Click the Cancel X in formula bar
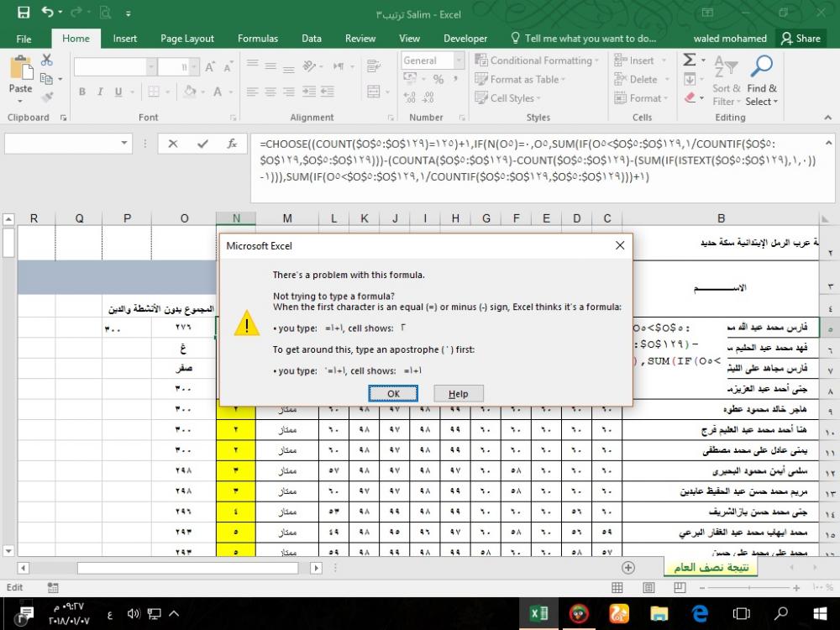Image resolution: width=840 pixels, height=630 pixels. [x=172, y=144]
